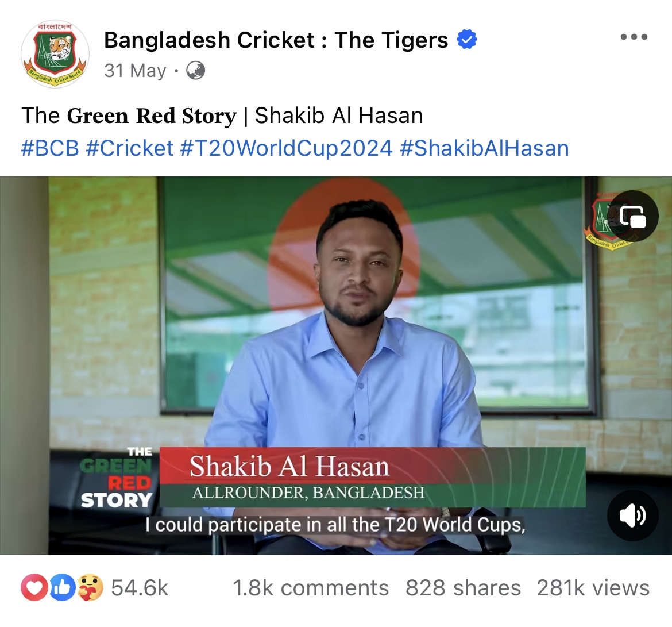
Task: Open the #BCB hashtag
Action: click(50, 148)
